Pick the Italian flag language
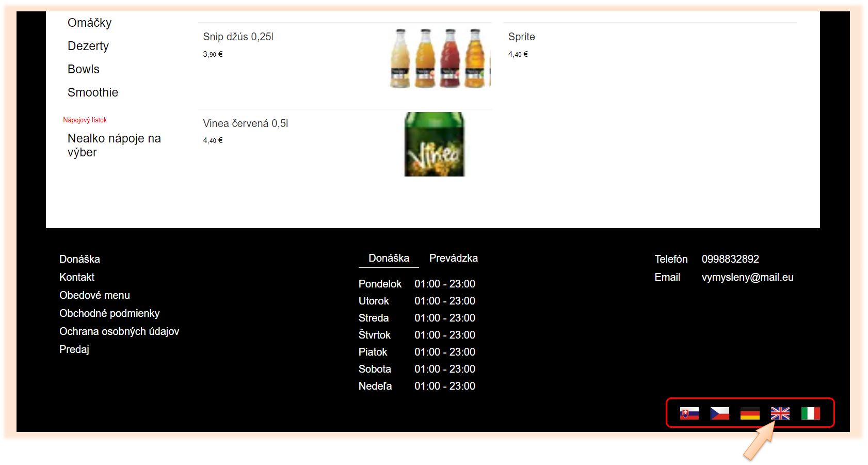 coord(810,413)
